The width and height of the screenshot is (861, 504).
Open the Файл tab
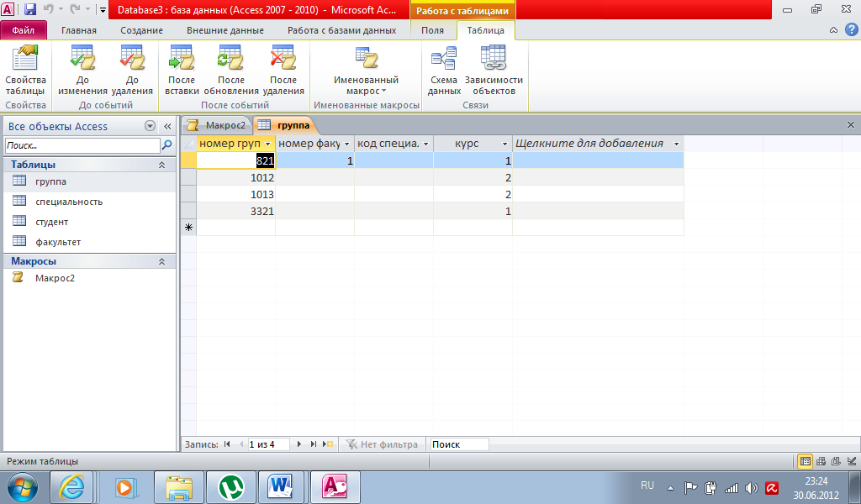[23, 30]
